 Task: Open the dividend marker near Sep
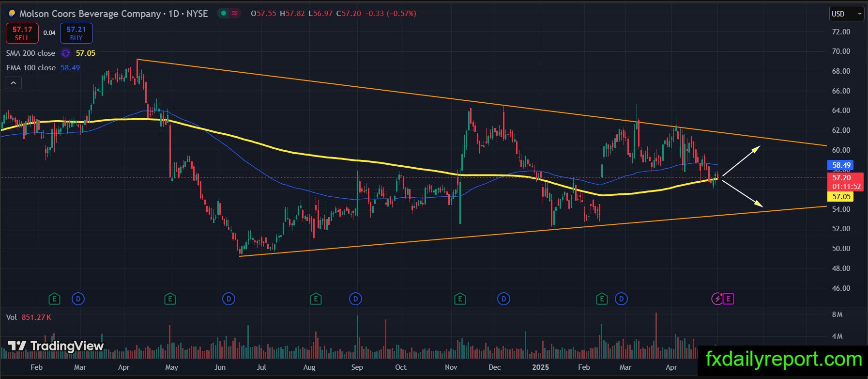point(356,299)
